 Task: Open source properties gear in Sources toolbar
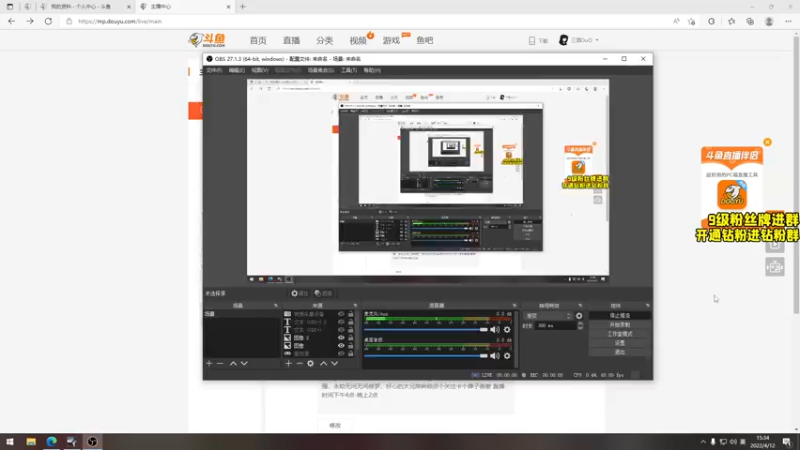pyautogui.click(x=310, y=363)
